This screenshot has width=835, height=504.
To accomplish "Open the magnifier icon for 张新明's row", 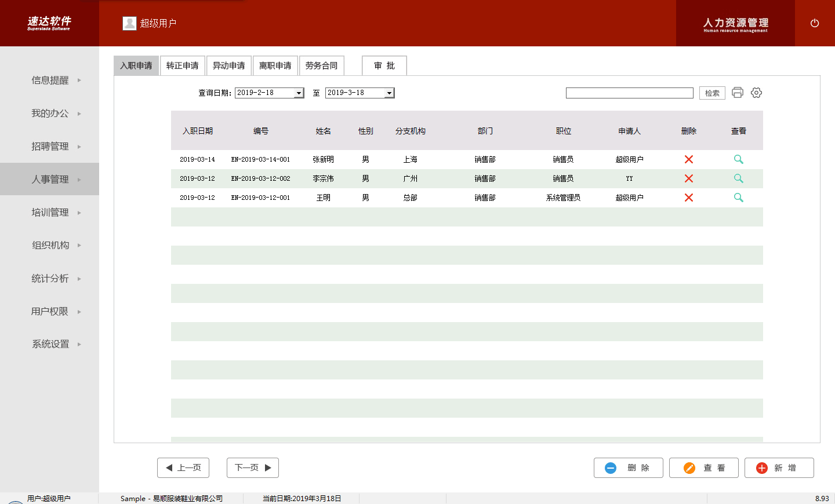I will 738,159.
